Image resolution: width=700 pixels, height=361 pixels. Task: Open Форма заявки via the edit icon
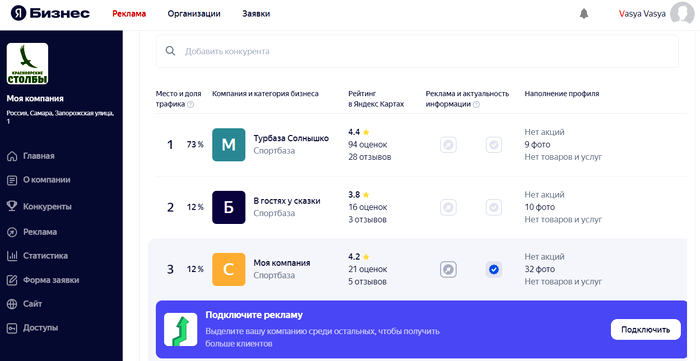point(12,280)
